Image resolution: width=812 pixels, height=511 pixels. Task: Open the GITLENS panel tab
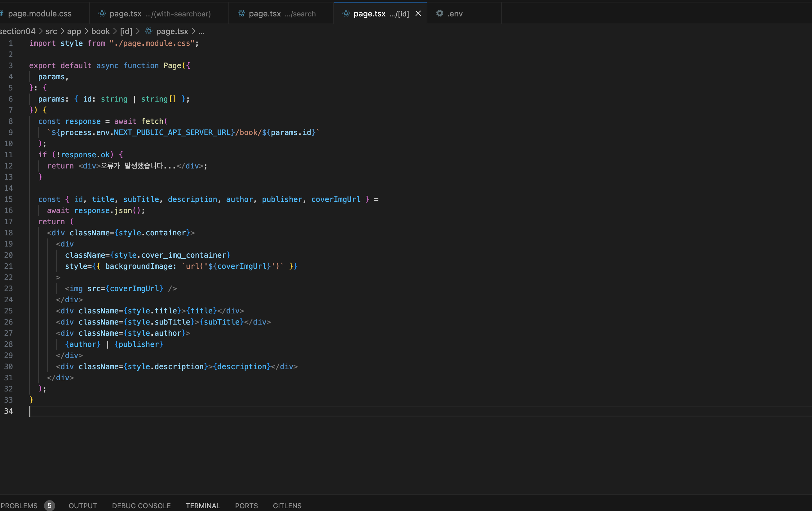pos(287,506)
